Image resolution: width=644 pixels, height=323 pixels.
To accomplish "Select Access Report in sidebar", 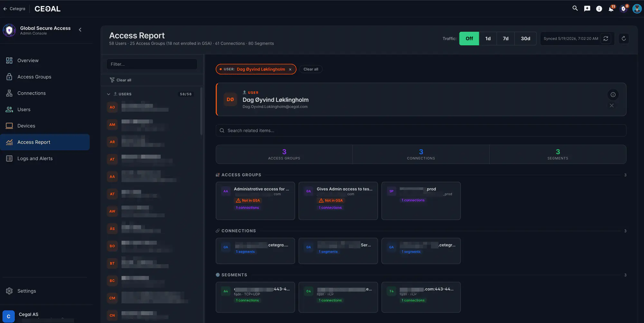I will point(45,142).
